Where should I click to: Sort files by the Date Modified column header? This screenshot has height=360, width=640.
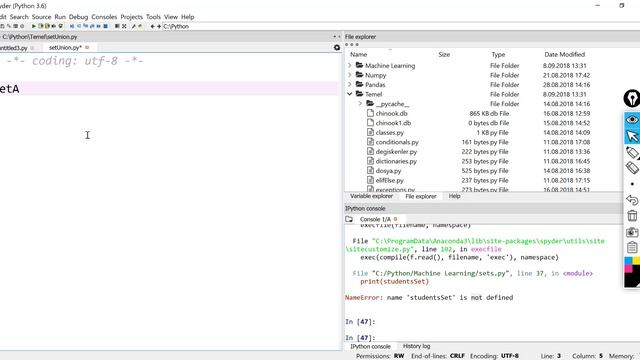(564, 54)
